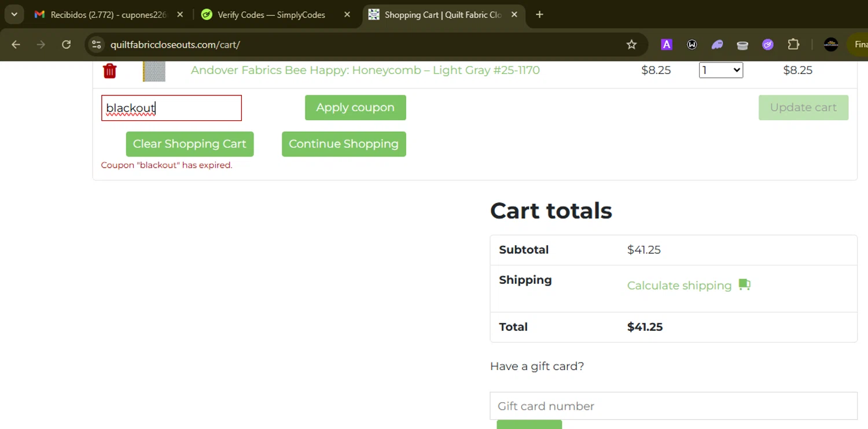Select the Subtotal amount $41.25

pyautogui.click(x=644, y=250)
